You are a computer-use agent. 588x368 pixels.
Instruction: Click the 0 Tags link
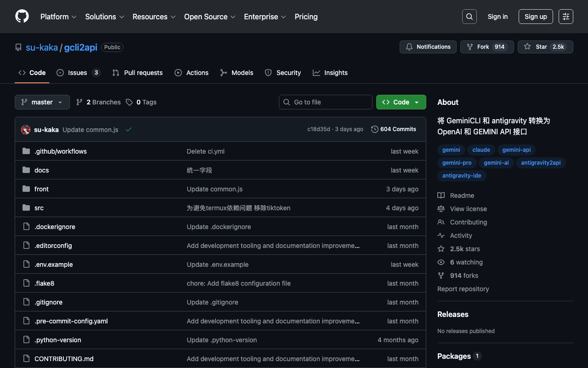point(141,102)
